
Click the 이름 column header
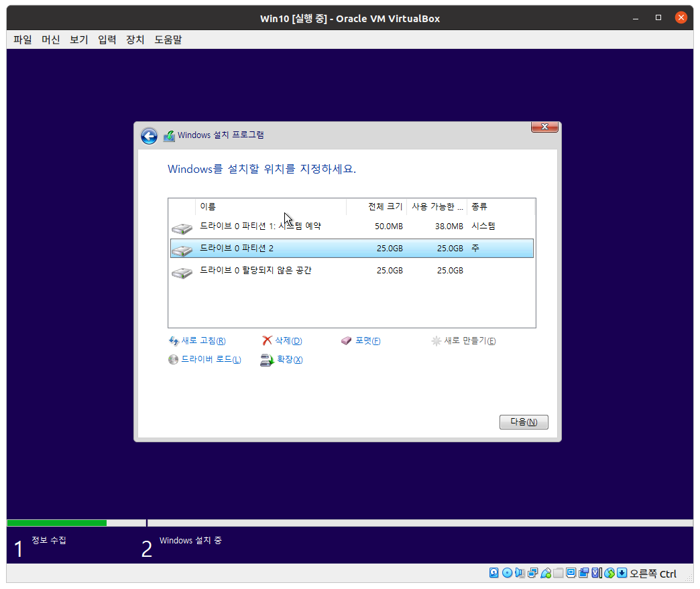click(270, 206)
